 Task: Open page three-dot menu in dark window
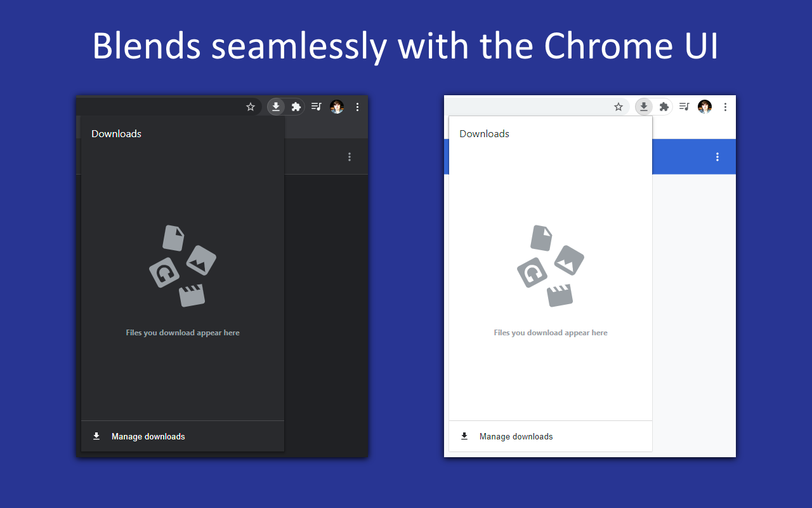point(350,157)
